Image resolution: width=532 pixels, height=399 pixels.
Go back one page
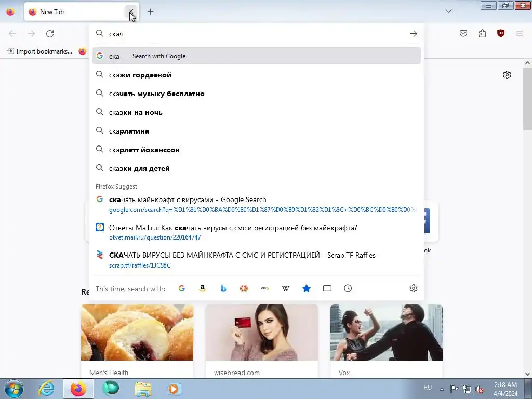[x=12, y=33]
